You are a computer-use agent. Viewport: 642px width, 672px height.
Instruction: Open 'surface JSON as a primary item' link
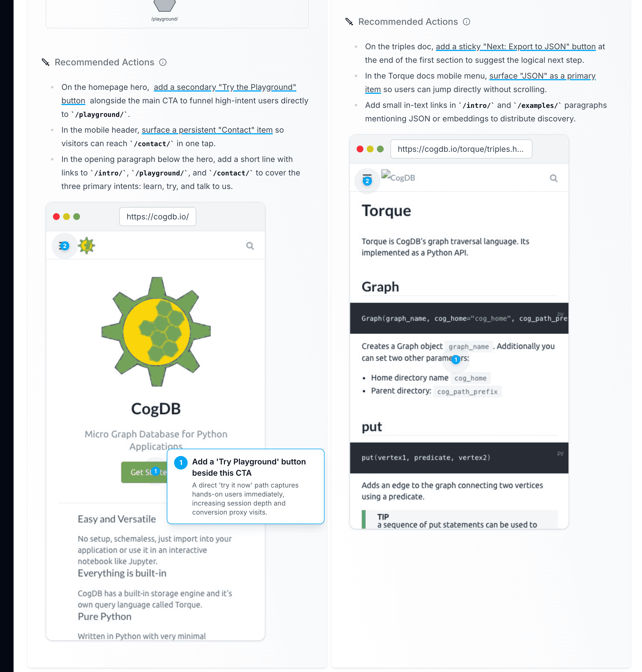pos(480,83)
